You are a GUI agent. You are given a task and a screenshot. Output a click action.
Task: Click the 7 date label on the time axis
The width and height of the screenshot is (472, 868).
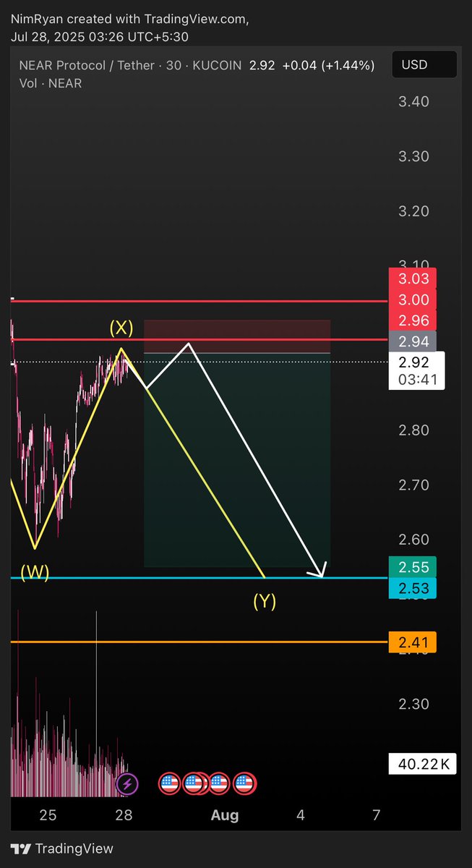tap(376, 815)
